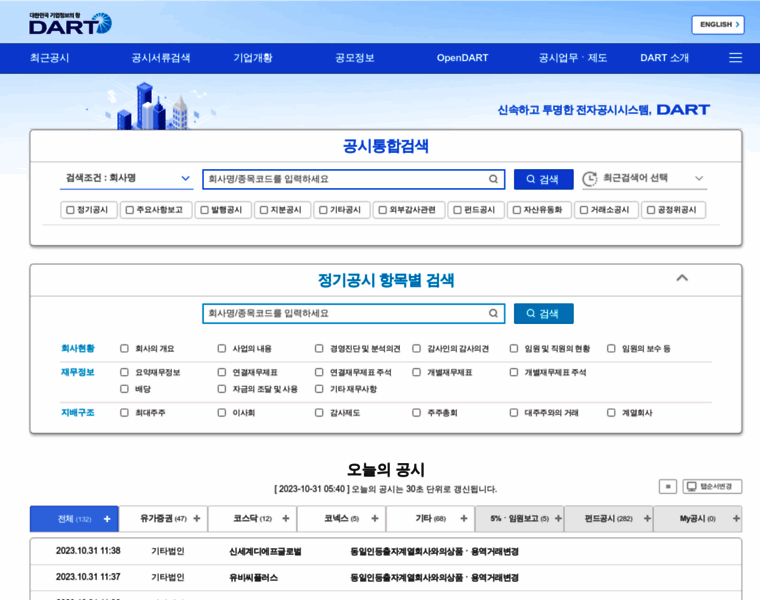Check the 자산유동화 checkbox
This screenshot has width=760, height=600.
[x=517, y=210]
